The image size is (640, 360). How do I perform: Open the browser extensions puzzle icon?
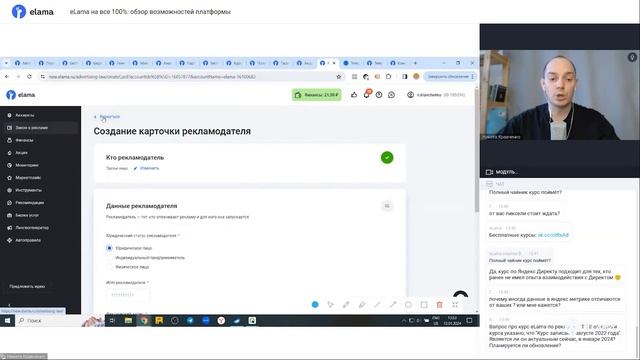[x=389, y=76]
